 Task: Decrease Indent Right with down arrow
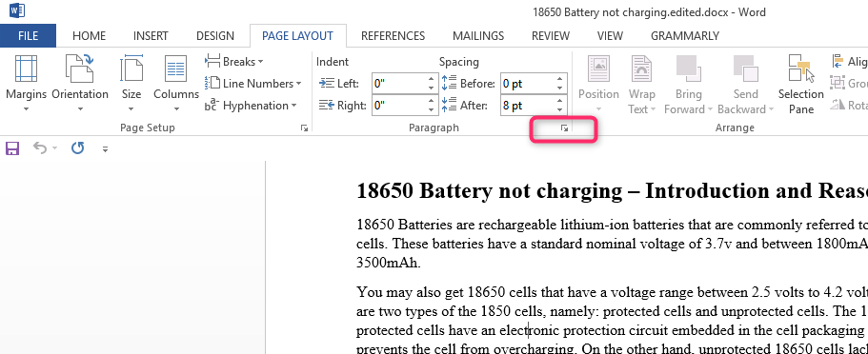pos(432,109)
